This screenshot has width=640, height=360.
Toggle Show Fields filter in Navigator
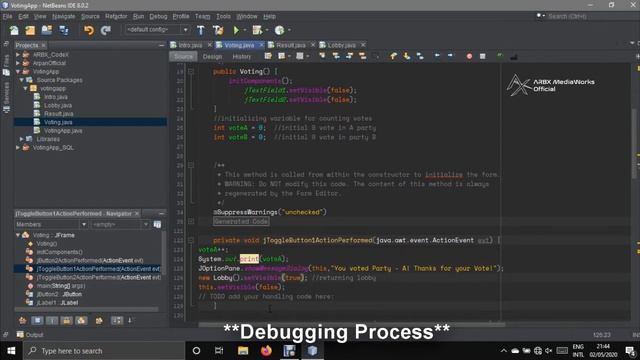pos(37,320)
